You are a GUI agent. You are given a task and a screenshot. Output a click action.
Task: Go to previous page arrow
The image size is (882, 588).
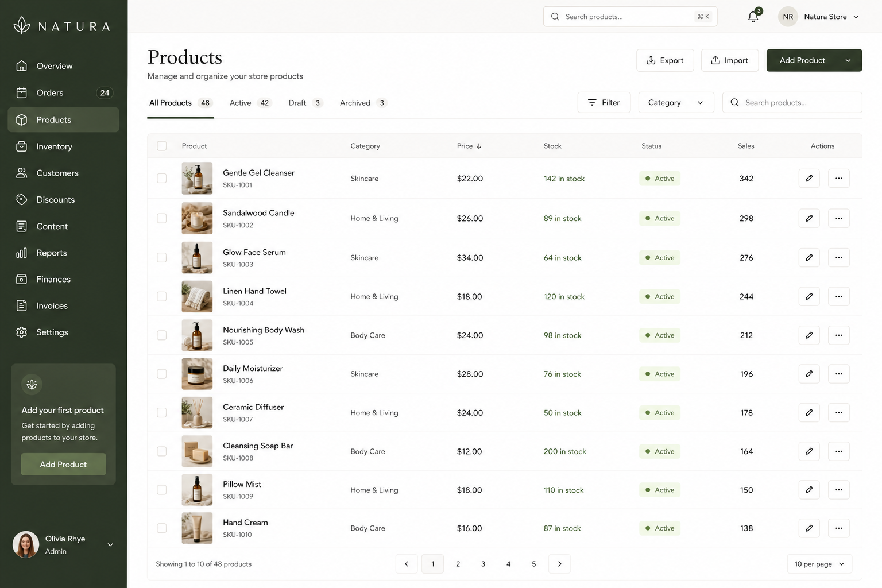click(x=407, y=564)
